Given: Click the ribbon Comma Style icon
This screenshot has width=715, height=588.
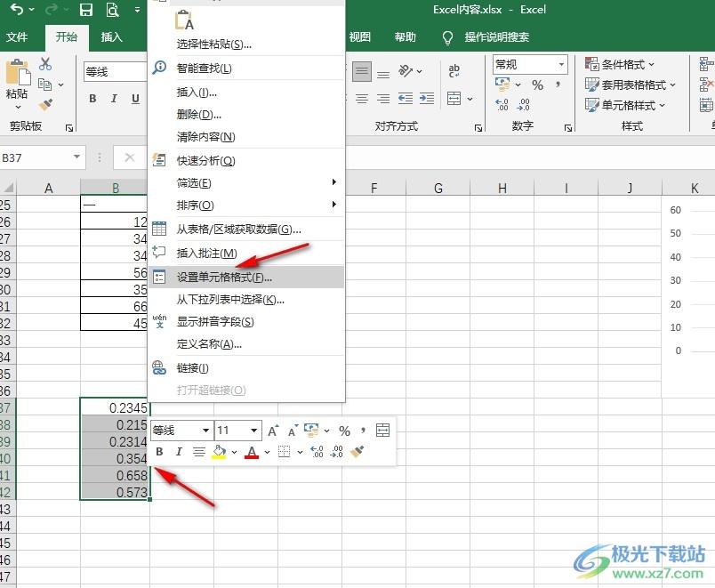Looking at the screenshot, I should coord(558,85).
